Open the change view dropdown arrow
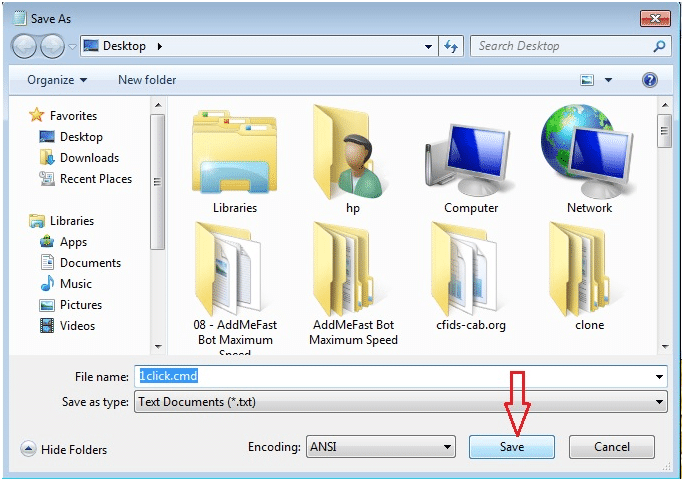This screenshot has width=684, height=481. coord(607,80)
